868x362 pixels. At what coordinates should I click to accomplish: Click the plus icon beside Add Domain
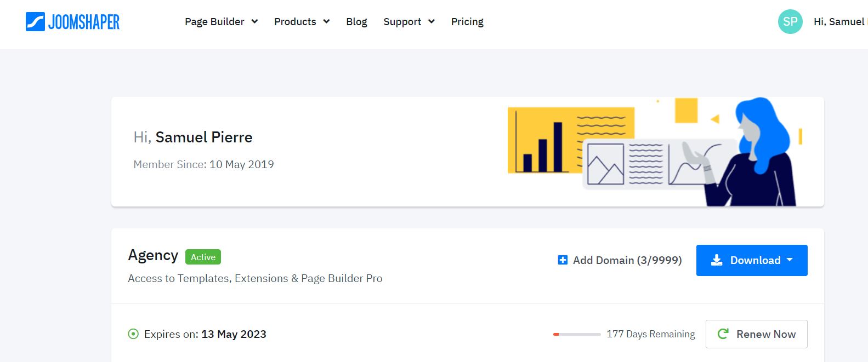click(x=563, y=260)
